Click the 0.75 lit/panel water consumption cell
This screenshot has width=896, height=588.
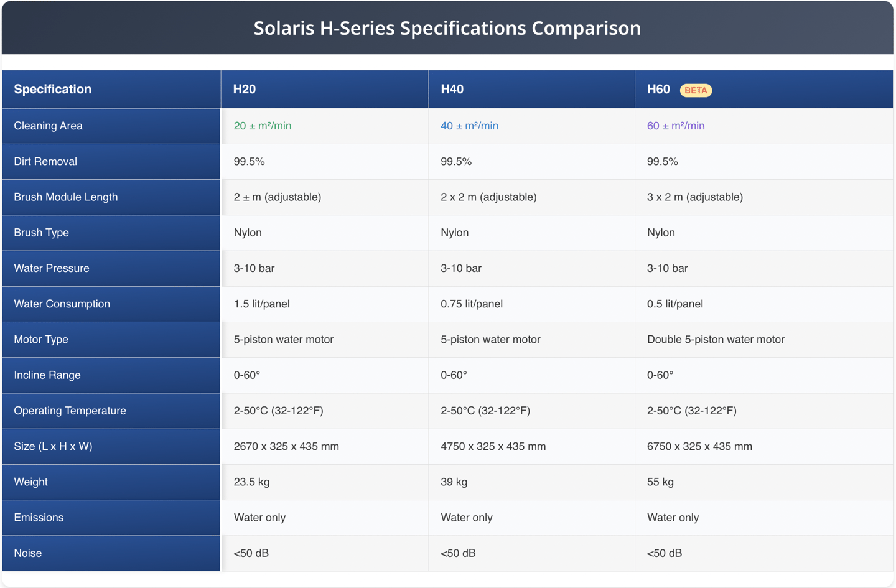[472, 304]
